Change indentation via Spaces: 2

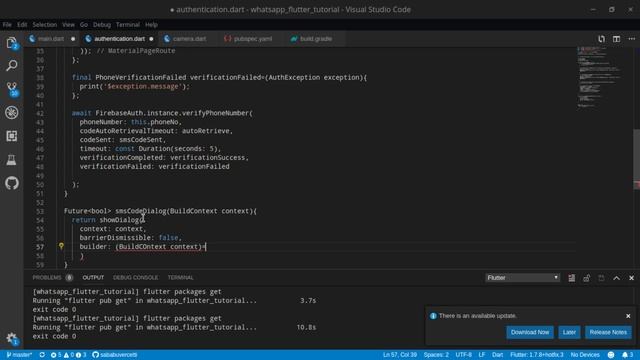[436, 355]
